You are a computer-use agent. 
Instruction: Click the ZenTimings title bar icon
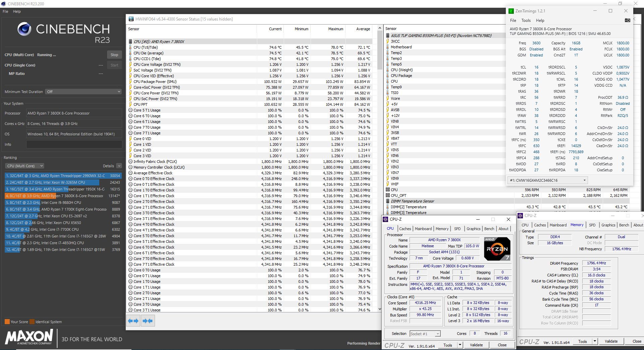pos(511,11)
